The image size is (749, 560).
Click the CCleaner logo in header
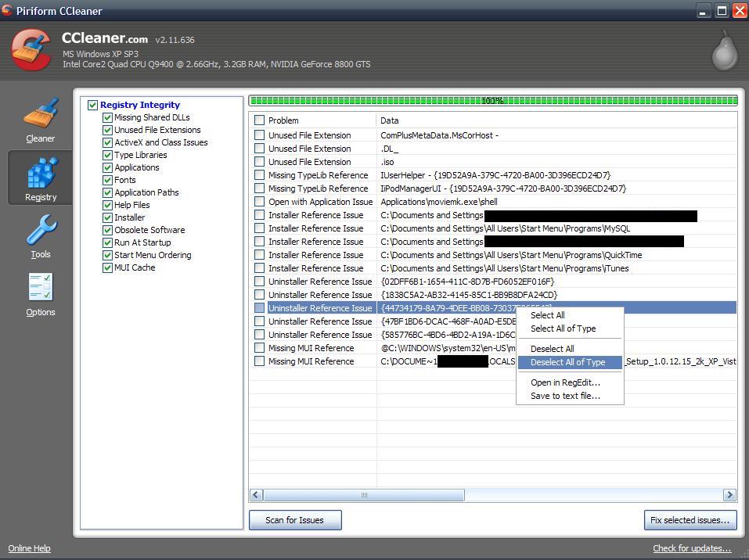coord(31,50)
